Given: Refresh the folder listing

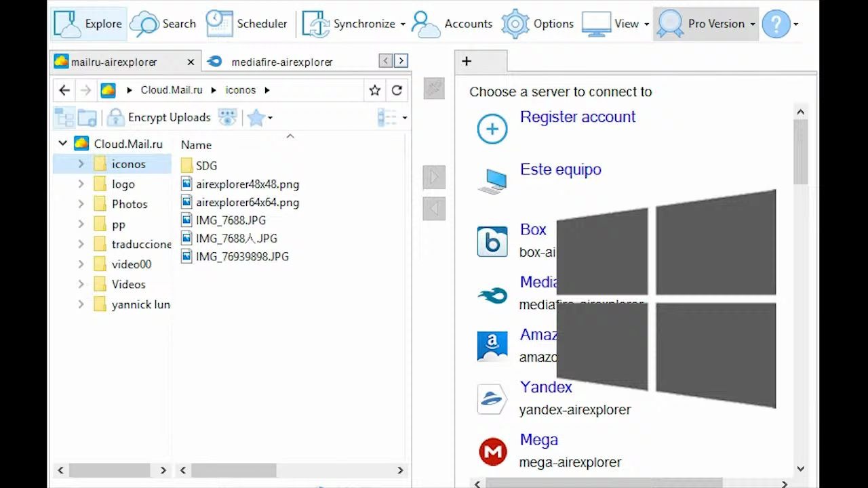Looking at the screenshot, I should click(x=397, y=90).
